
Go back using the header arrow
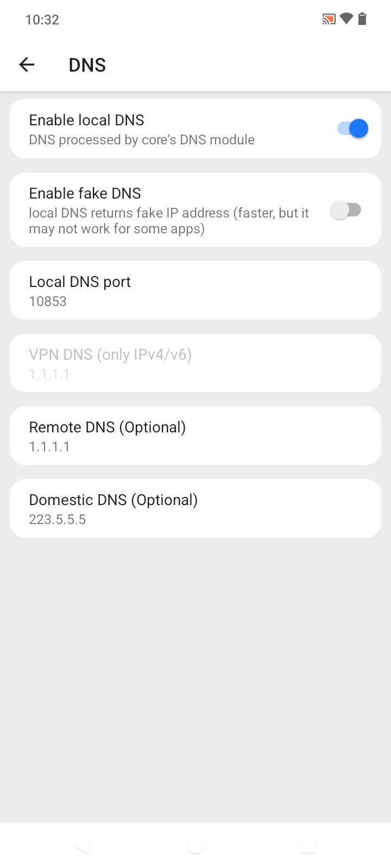(x=27, y=65)
